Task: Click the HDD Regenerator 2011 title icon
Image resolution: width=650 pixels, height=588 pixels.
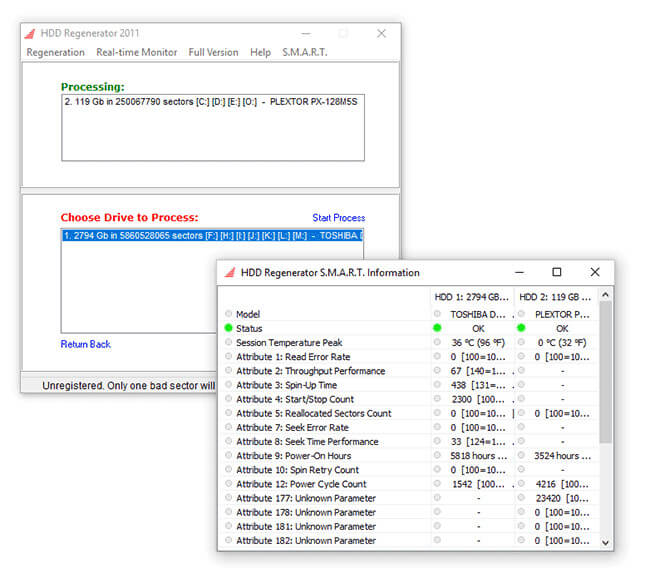Action: (x=30, y=34)
